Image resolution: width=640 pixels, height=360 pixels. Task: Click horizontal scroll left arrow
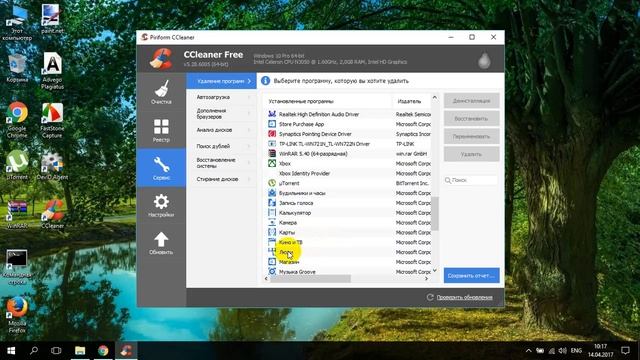click(266, 278)
